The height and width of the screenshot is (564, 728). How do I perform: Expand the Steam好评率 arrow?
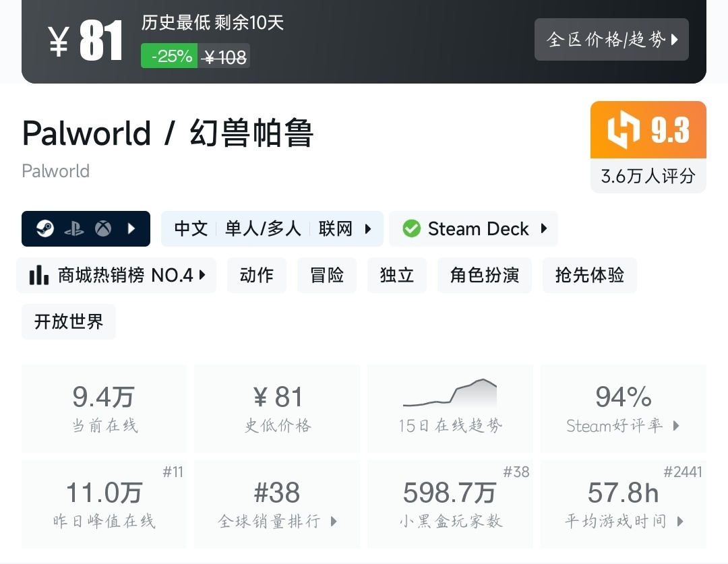pos(676,426)
